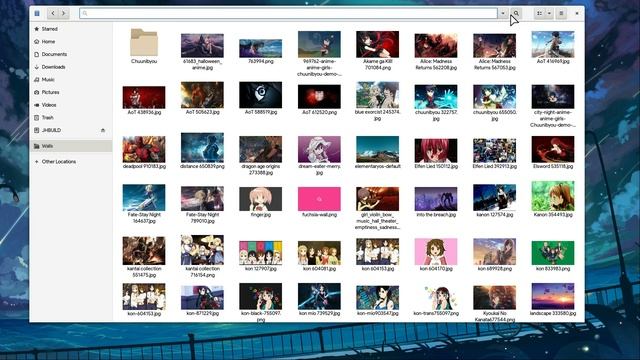Image resolution: width=640 pixels, height=360 pixels.
Task: Select blue exorcist 245374.jpg thumbnail
Action: pyautogui.click(x=378, y=95)
